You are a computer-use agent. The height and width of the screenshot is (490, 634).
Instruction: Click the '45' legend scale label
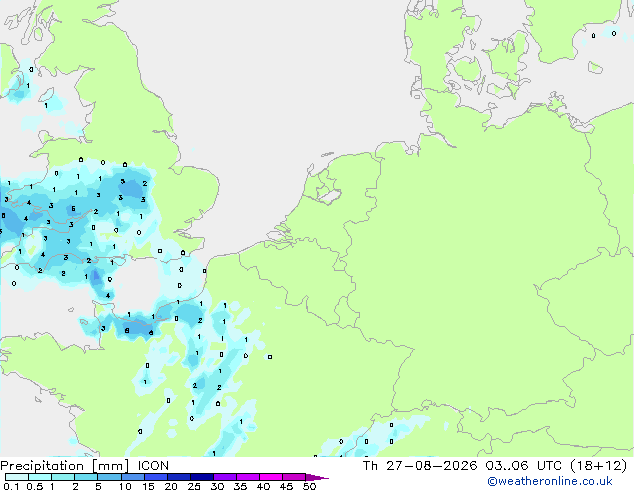point(286,486)
